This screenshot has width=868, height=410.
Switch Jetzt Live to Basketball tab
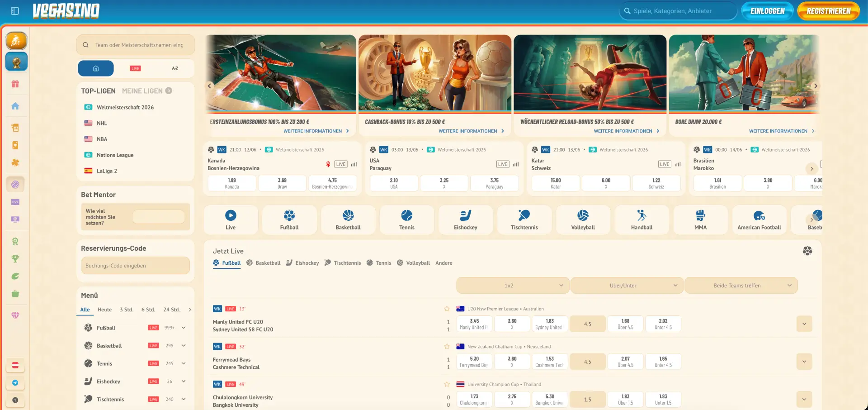click(263, 263)
